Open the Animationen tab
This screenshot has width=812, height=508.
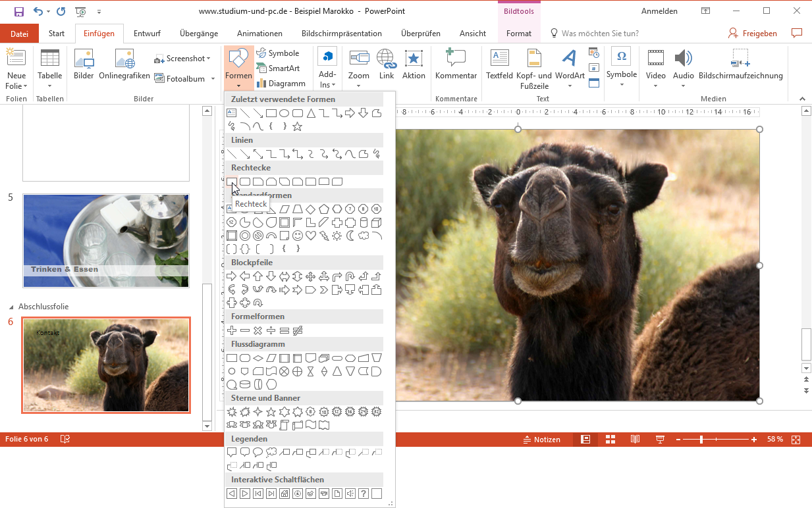coord(259,34)
